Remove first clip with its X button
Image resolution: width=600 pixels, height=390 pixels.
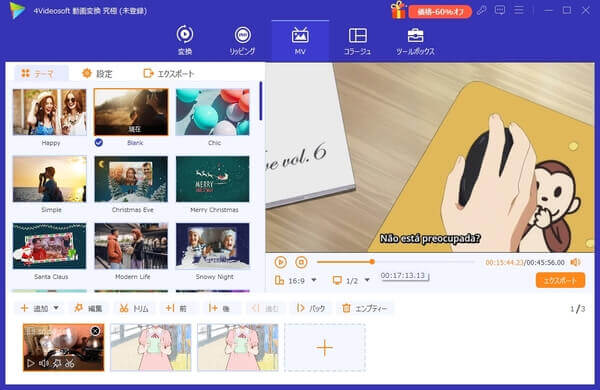95,331
